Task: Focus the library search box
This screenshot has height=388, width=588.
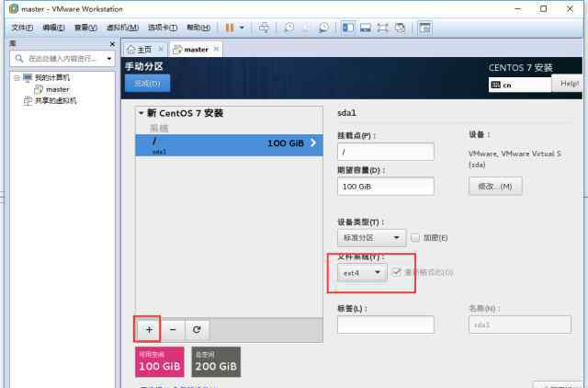Action: (62, 59)
